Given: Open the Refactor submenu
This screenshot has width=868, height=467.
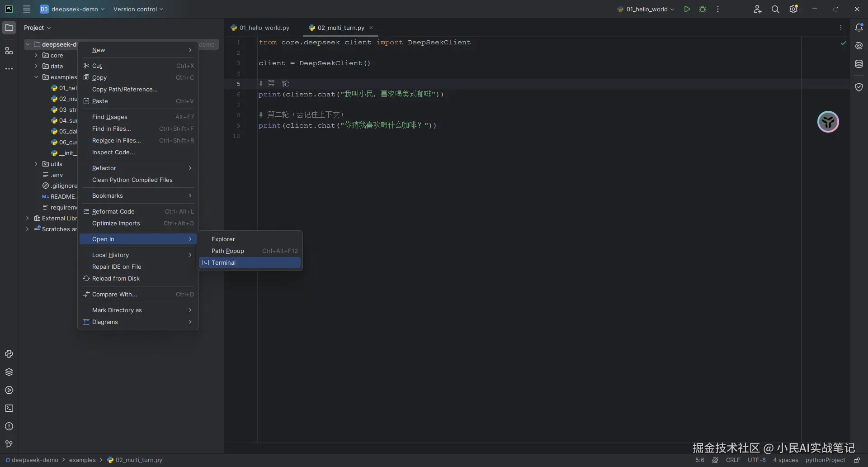Looking at the screenshot, I should coord(138,168).
